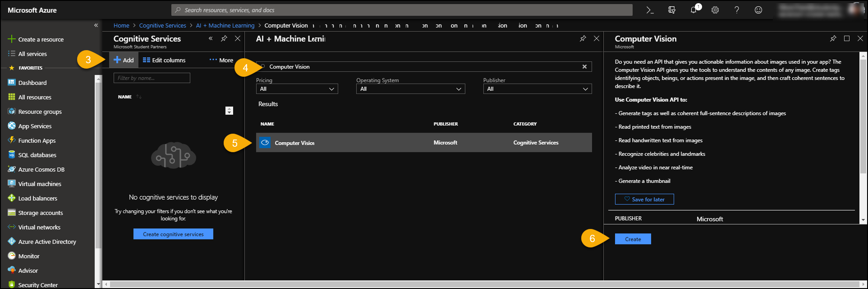Click the left sidebar scroll down arrow

point(98,284)
